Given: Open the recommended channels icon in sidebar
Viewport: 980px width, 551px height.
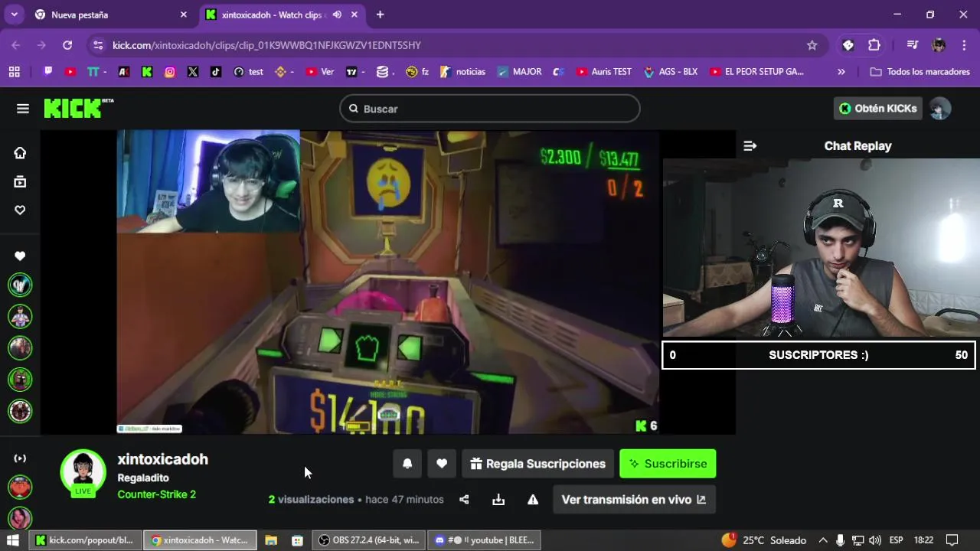Looking at the screenshot, I should point(20,458).
